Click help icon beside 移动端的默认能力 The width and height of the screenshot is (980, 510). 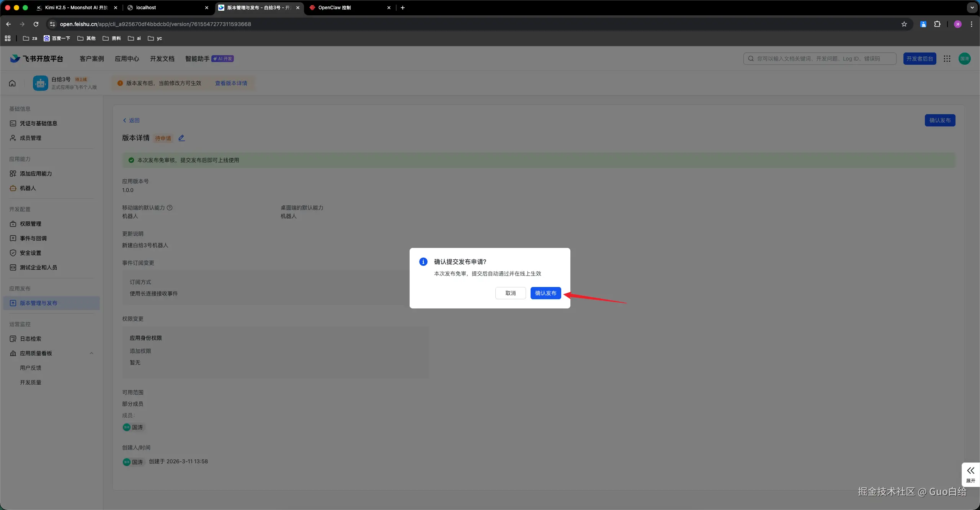pos(170,208)
